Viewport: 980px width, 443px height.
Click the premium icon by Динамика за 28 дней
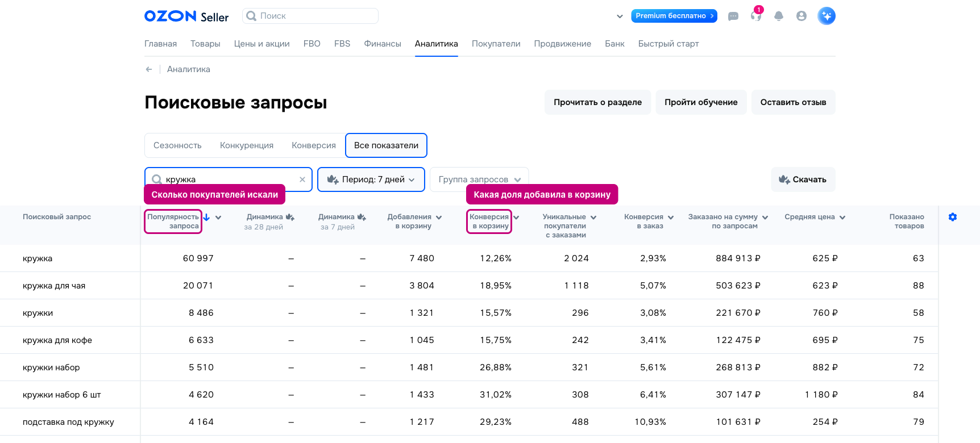290,217
